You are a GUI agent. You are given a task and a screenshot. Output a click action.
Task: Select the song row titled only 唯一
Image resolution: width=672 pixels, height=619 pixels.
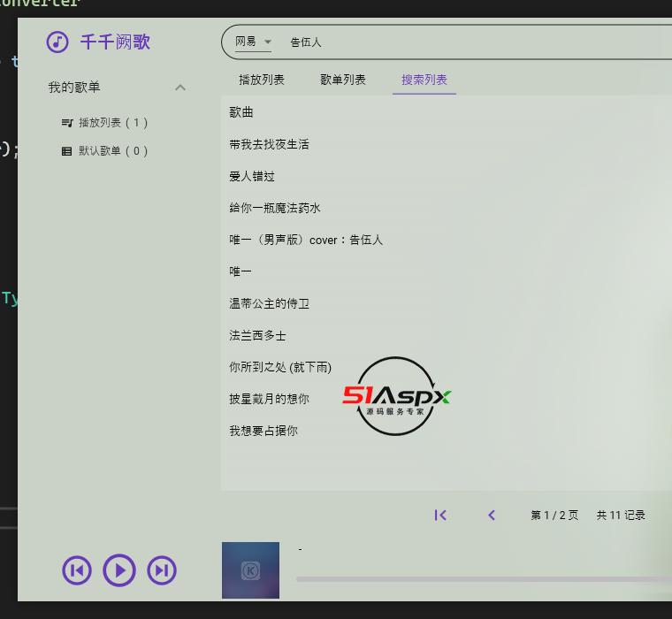(x=241, y=271)
